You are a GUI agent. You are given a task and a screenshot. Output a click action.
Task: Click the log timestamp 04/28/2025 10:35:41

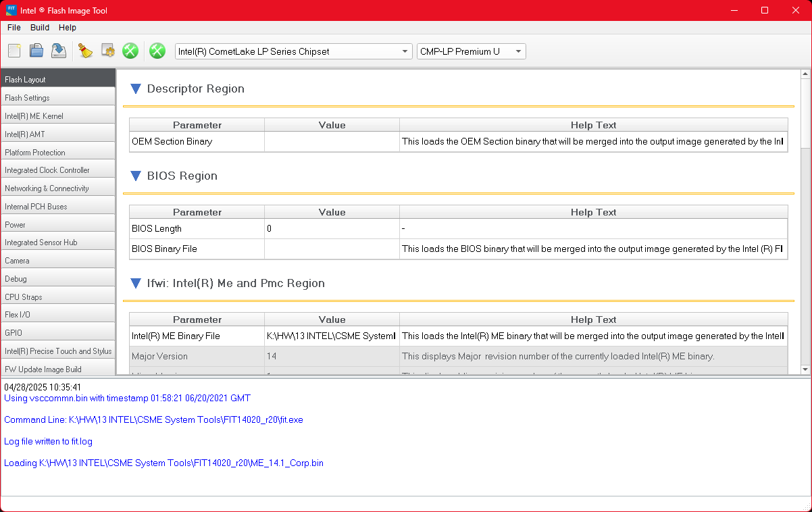43,387
